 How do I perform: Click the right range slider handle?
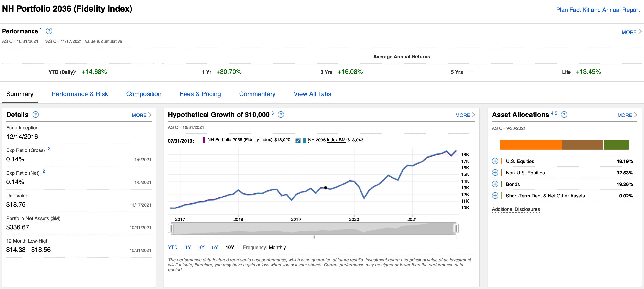[456, 228]
